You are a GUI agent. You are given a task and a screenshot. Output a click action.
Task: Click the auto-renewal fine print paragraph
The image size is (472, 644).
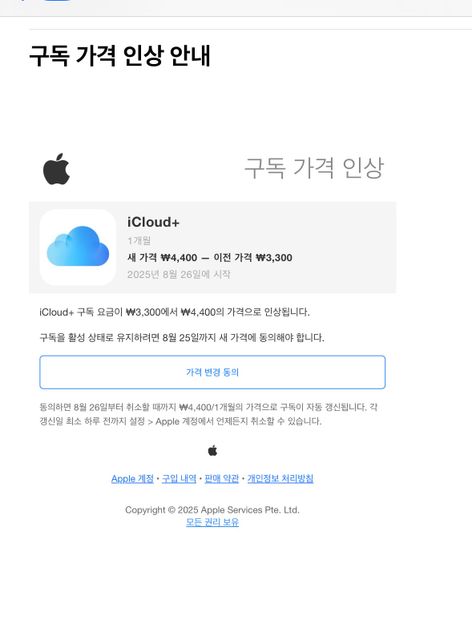click(x=208, y=414)
